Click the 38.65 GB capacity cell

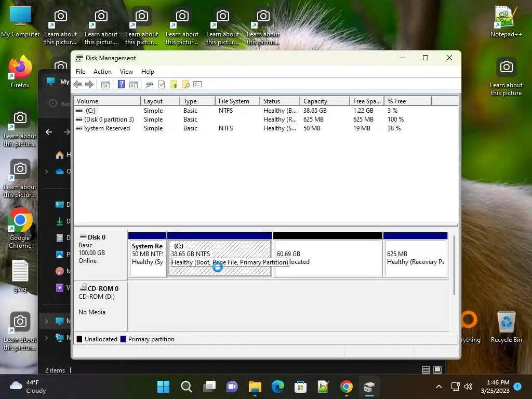point(315,111)
